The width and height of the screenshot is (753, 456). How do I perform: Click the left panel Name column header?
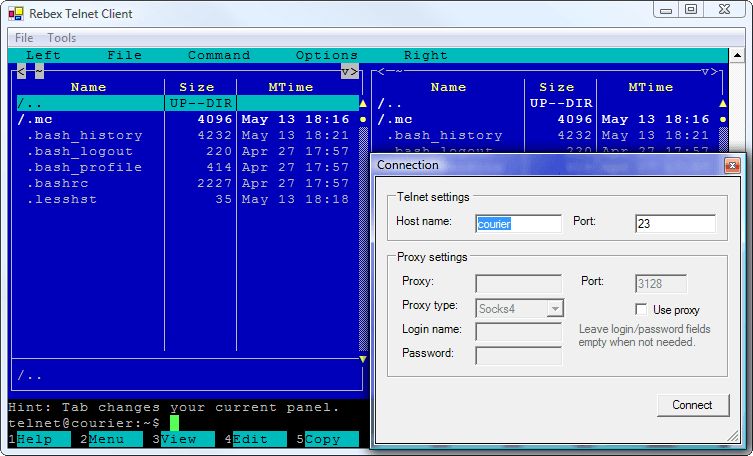tap(88, 87)
